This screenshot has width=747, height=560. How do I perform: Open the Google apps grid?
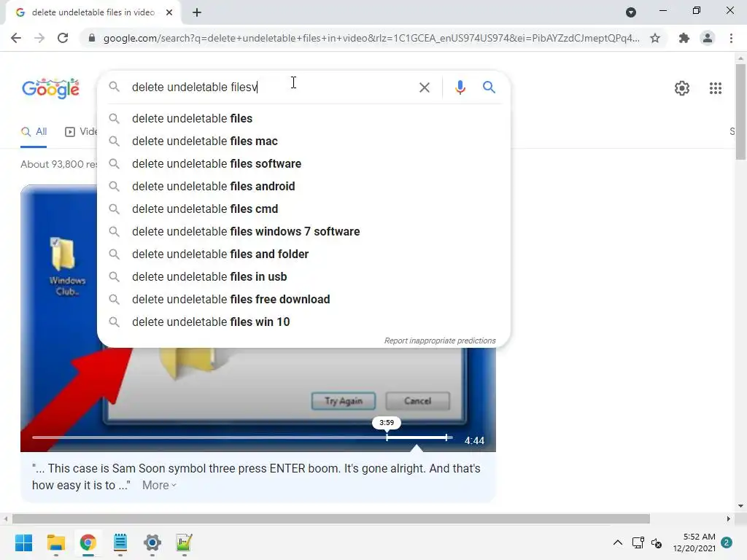pyautogui.click(x=715, y=88)
